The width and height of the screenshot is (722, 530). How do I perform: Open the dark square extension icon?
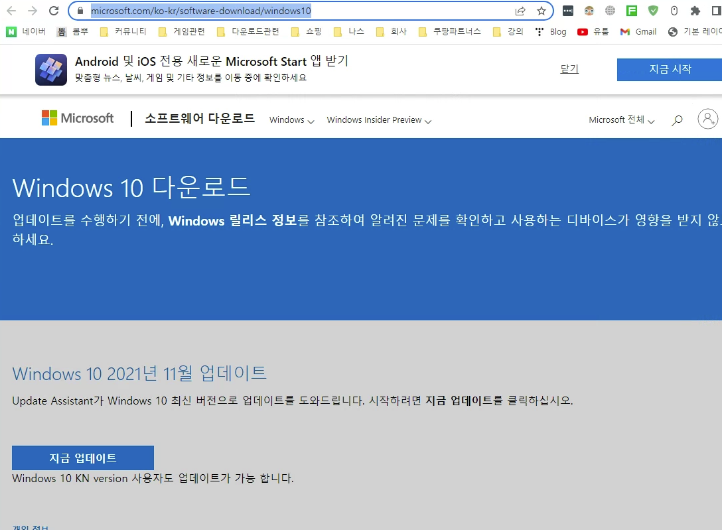(x=568, y=11)
